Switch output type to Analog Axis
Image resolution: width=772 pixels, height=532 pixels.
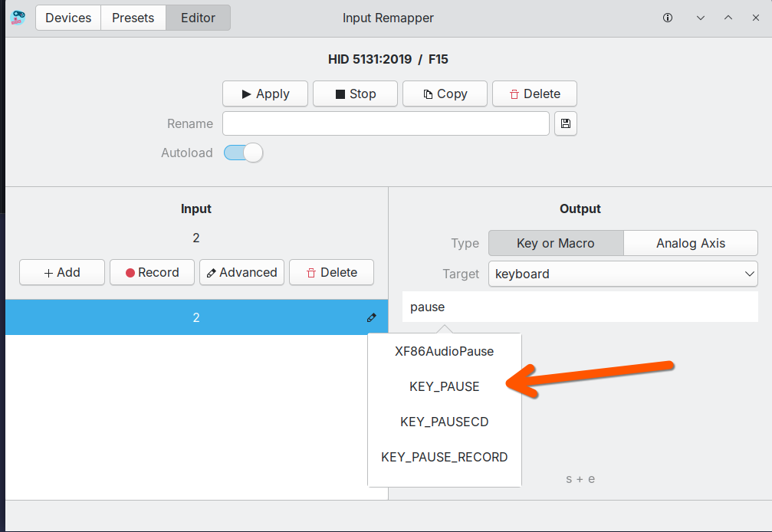click(689, 242)
